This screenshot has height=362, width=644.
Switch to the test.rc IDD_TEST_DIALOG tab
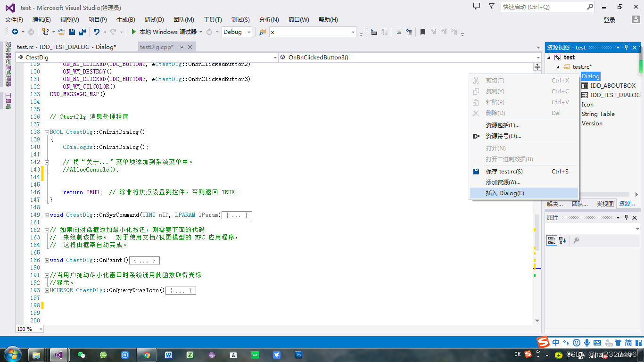[66, 47]
